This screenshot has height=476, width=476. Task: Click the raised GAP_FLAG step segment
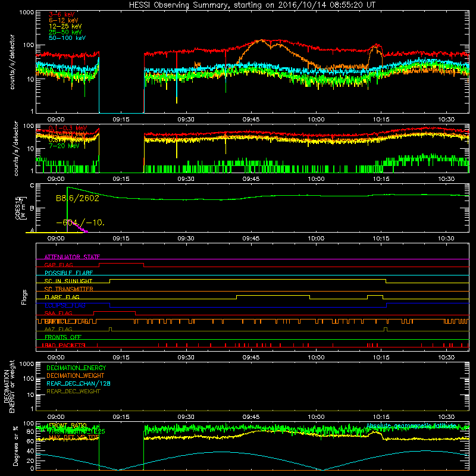coord(121,264)
